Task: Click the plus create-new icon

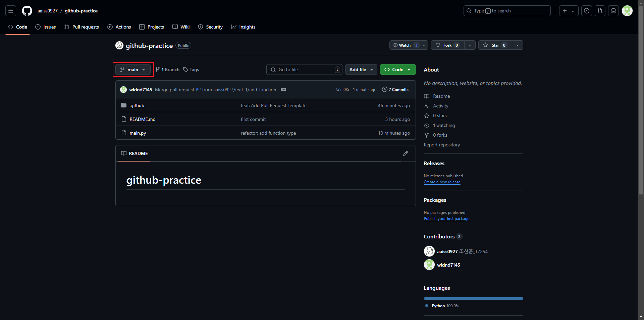Action: [565, 11]
